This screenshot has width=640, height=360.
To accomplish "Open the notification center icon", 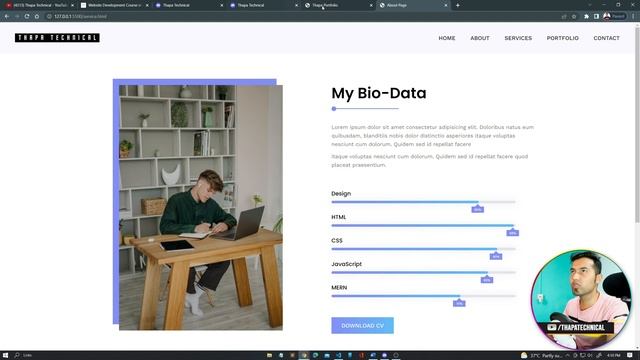I will (630, 356).
